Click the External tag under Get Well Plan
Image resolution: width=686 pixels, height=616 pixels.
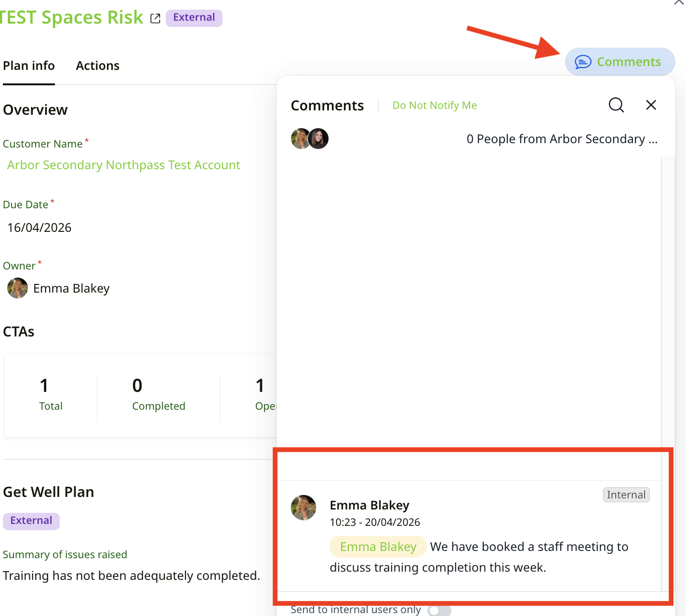pyautogui.click(x=31, y=521)
